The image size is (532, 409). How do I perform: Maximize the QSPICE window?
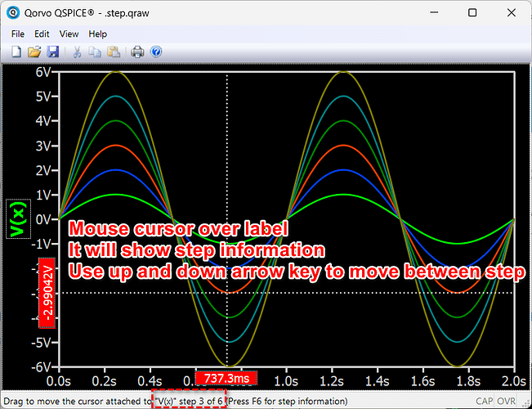[x=472, y=13]
